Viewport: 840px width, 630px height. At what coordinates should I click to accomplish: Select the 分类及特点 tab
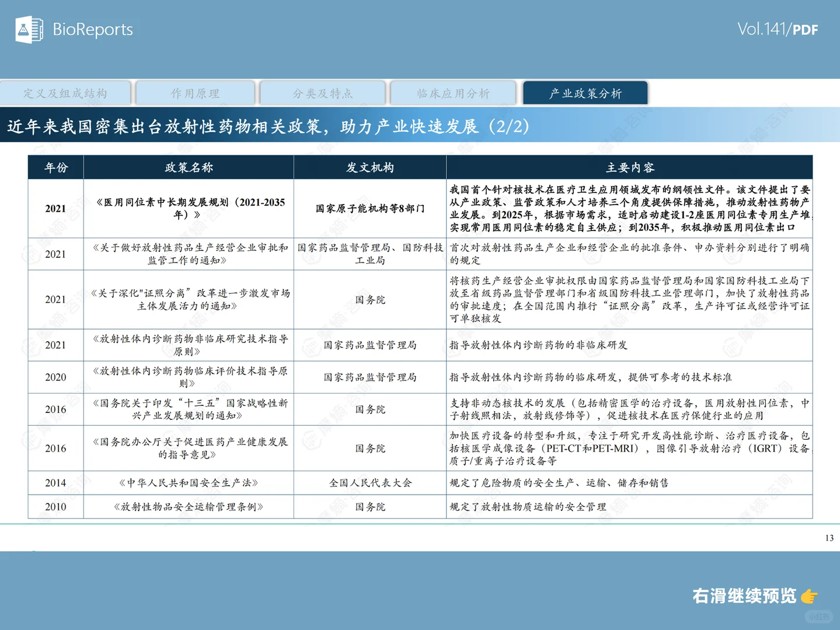tap(325, 92)
